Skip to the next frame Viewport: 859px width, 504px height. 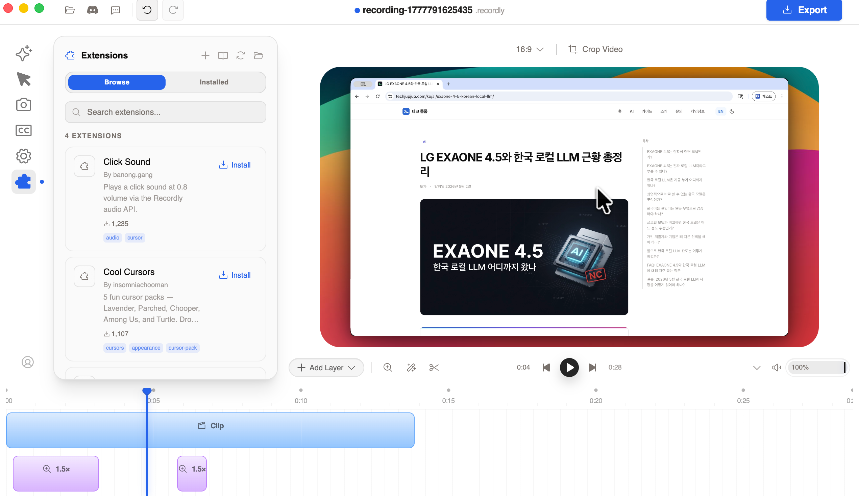pyautogui.click(x=592, y=367)
